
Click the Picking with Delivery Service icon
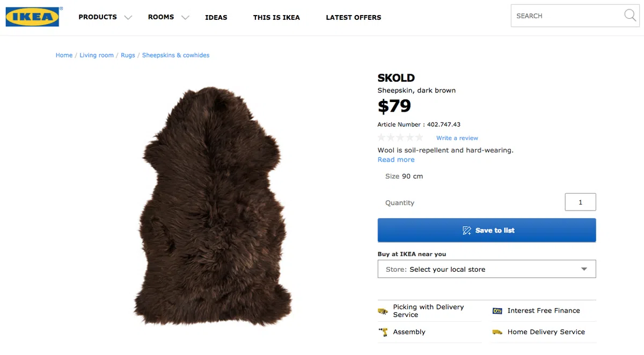click(383, 311)
